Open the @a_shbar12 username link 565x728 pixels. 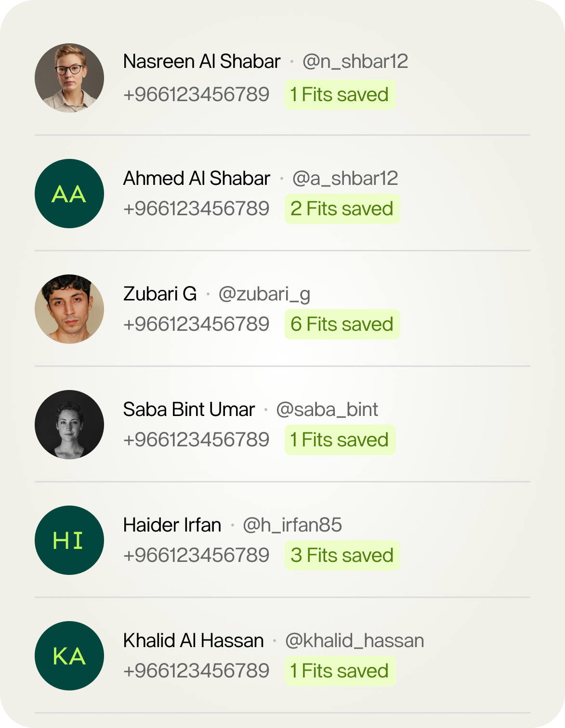click(345, 179)
